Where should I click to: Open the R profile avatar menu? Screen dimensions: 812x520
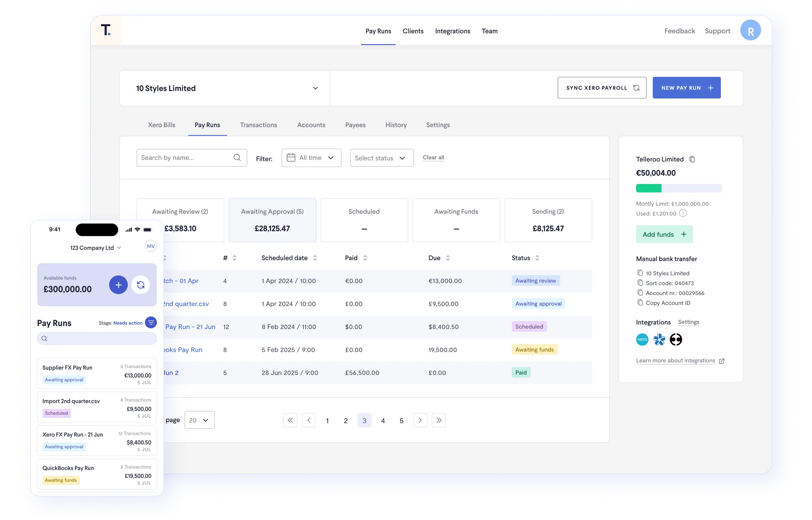[x=751, y=30]
